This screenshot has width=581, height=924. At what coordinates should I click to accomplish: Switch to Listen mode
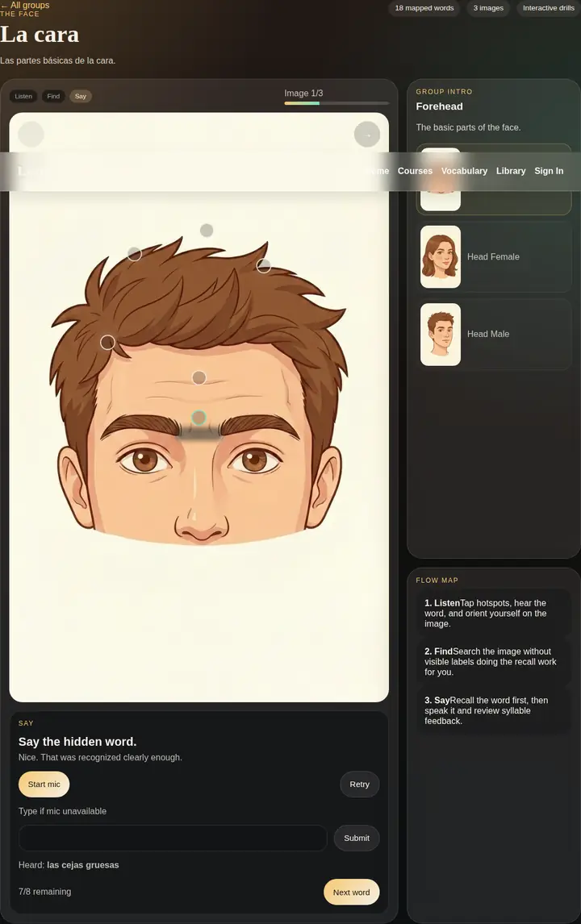point(23,97)
